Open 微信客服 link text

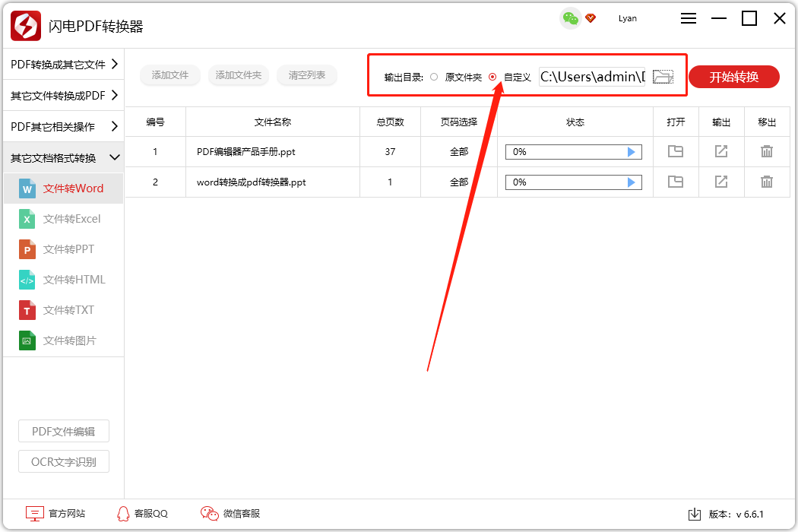[241, 514]
